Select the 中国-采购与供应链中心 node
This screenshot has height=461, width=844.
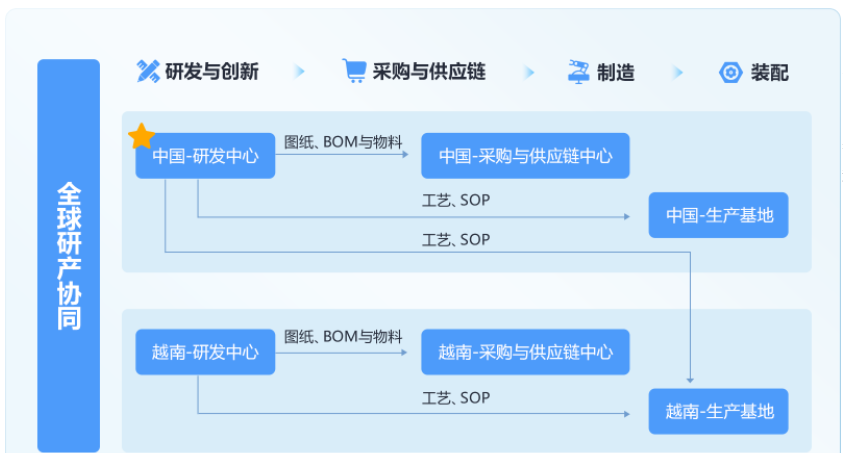tap(525, 156)
